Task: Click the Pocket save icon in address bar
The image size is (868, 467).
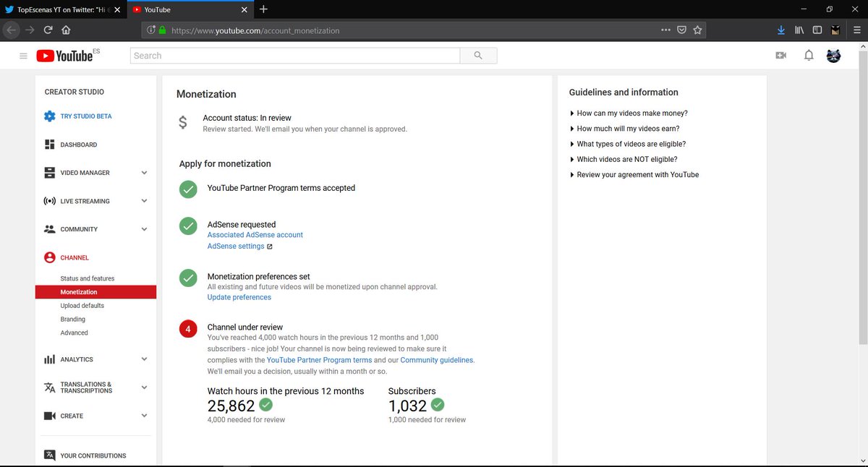Action: 681,30
